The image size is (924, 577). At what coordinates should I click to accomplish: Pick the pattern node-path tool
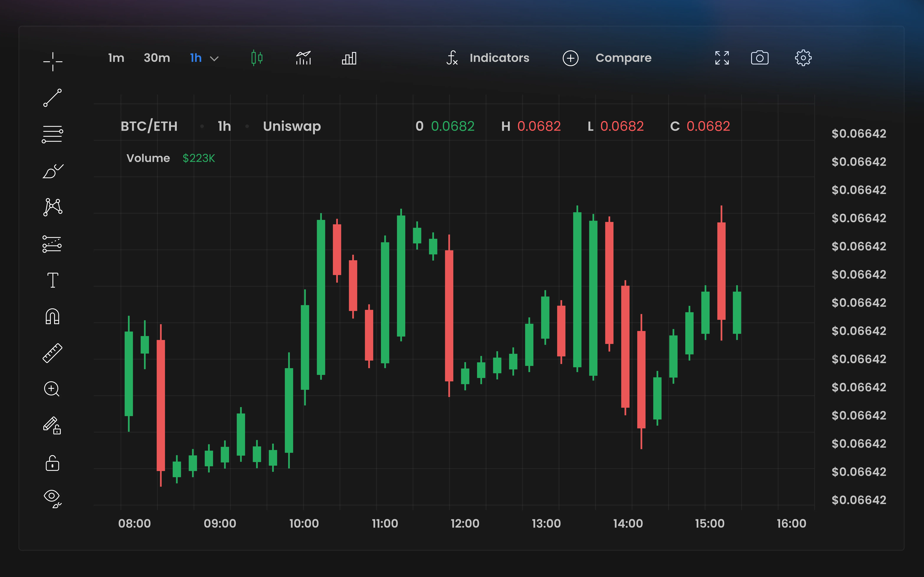click(x=53, y=207)
